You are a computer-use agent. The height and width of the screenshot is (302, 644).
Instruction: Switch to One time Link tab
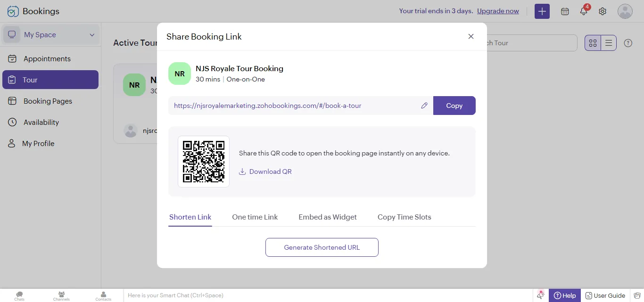(x=255, y=217)
